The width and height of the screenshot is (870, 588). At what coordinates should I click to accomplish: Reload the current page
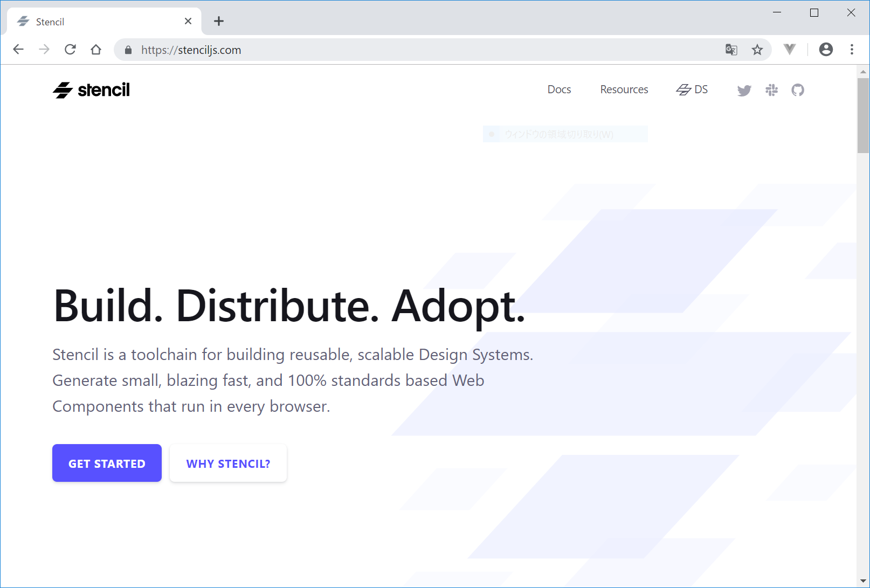(x=70, y=50)
